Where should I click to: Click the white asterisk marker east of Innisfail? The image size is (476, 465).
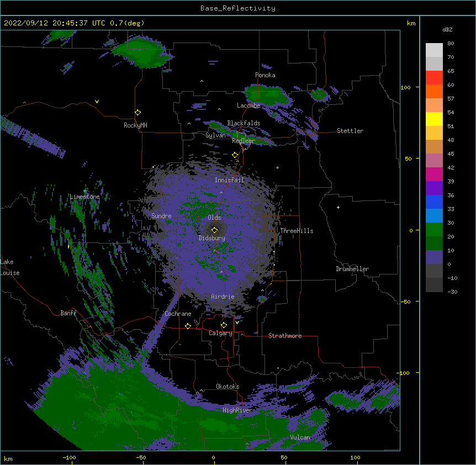click(x=277, y=168)
